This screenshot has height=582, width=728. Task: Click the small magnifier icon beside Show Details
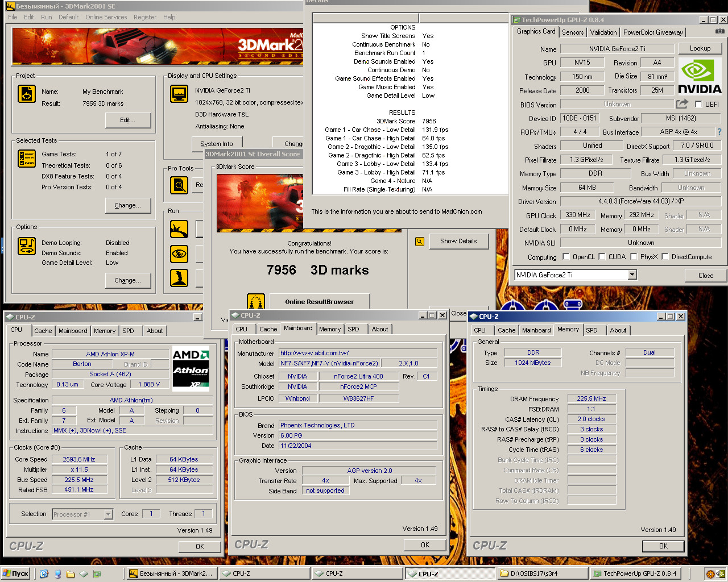[420, 242]
